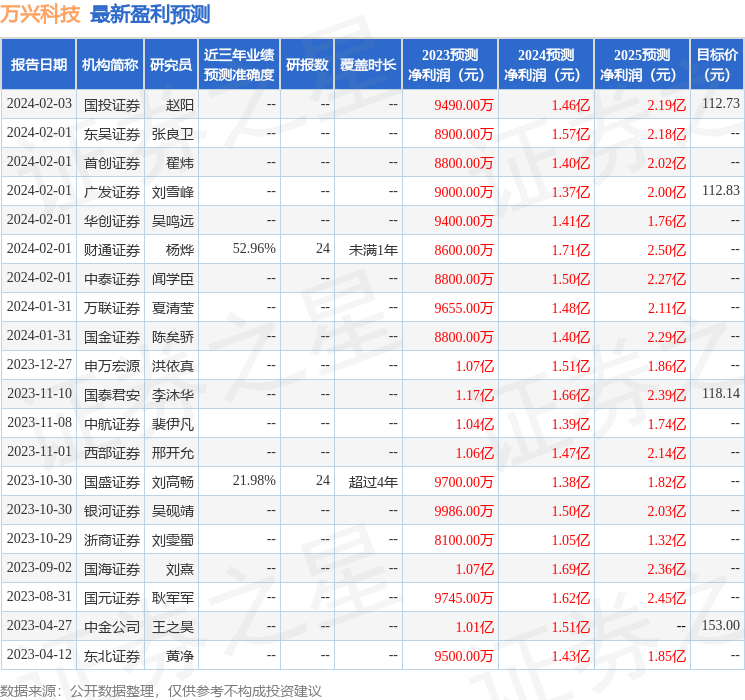Click the 报告日期 column header

[38, 65]
